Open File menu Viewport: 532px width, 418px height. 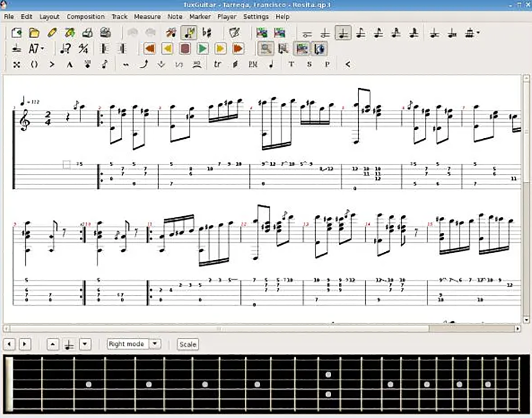[9, 16]
